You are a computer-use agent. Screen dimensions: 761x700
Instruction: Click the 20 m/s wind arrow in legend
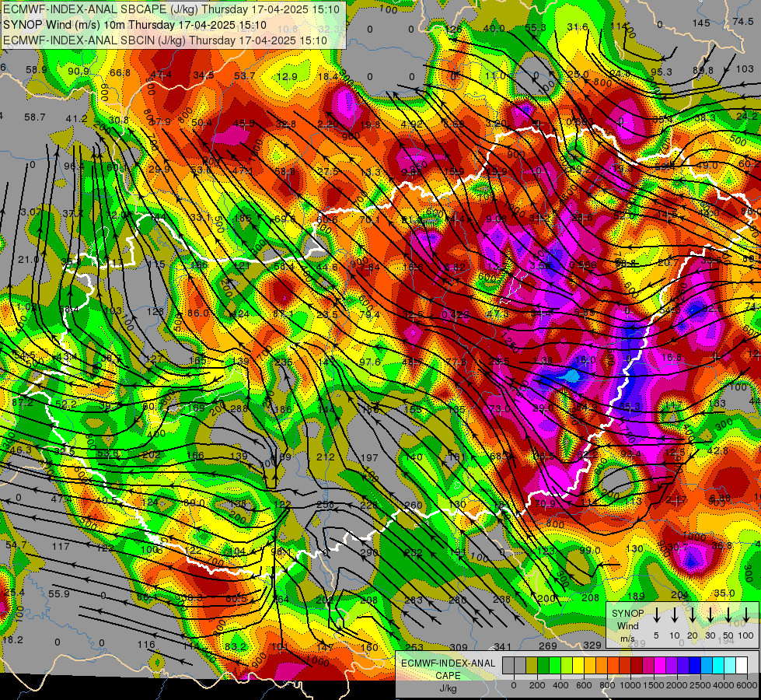[x=692, y=614]
